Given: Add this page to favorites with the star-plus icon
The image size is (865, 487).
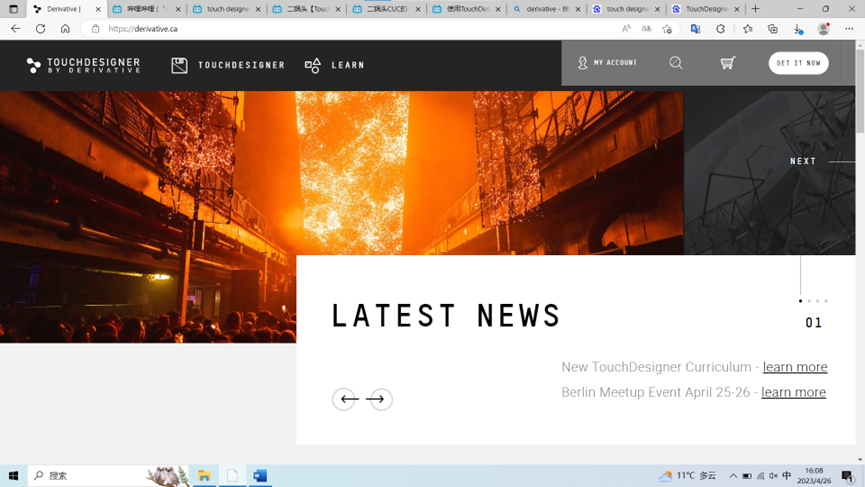Looking at the screenshot, I should click(x=667, y=29).
